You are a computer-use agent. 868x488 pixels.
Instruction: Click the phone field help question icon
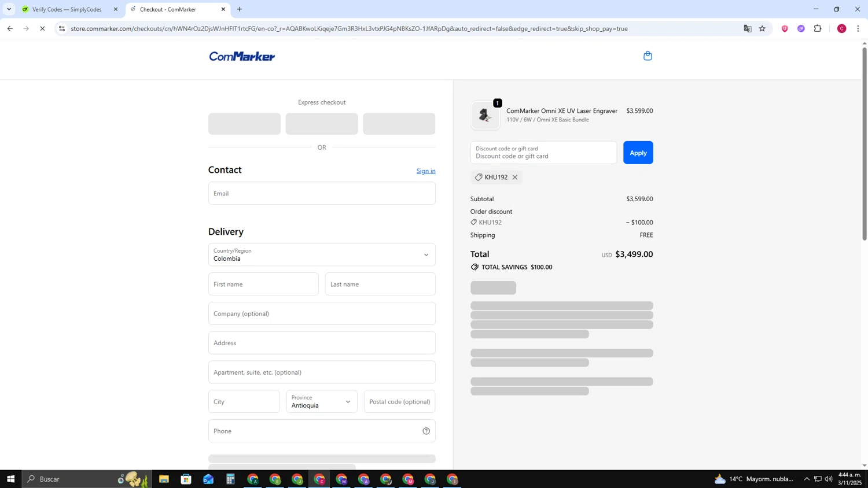pyautogui.click(x=426, y=431)
